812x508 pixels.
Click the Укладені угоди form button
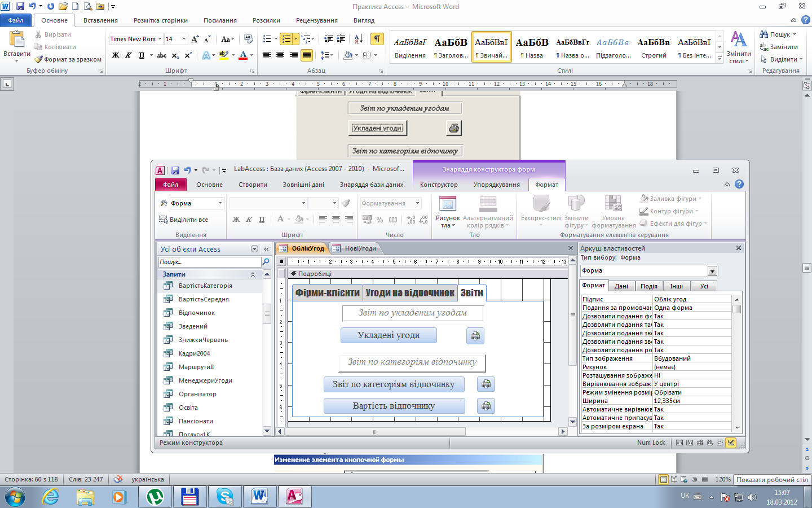(x=389, y=335)
